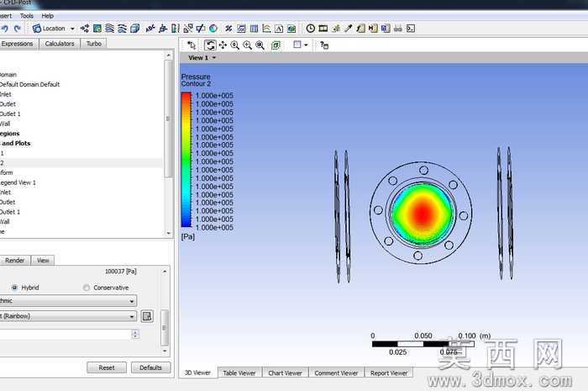This screenshot has height=391, width=588.
Task: Insert a Table from the toolbar
Action: (254, 29)
